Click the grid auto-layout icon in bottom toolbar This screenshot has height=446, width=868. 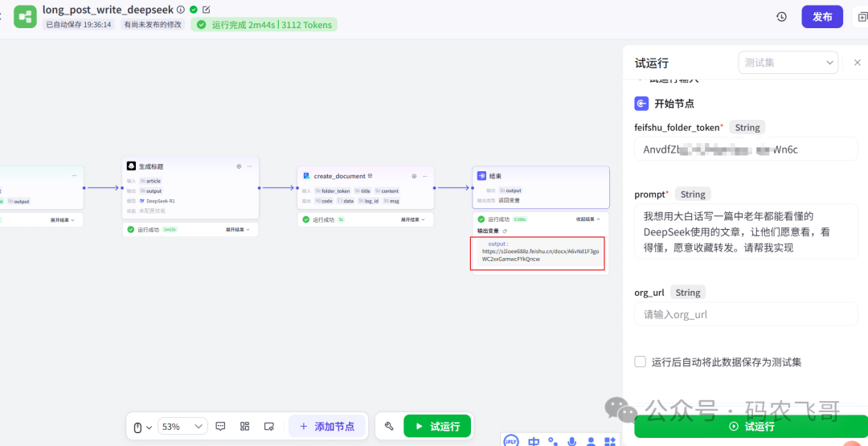(244, 426)
